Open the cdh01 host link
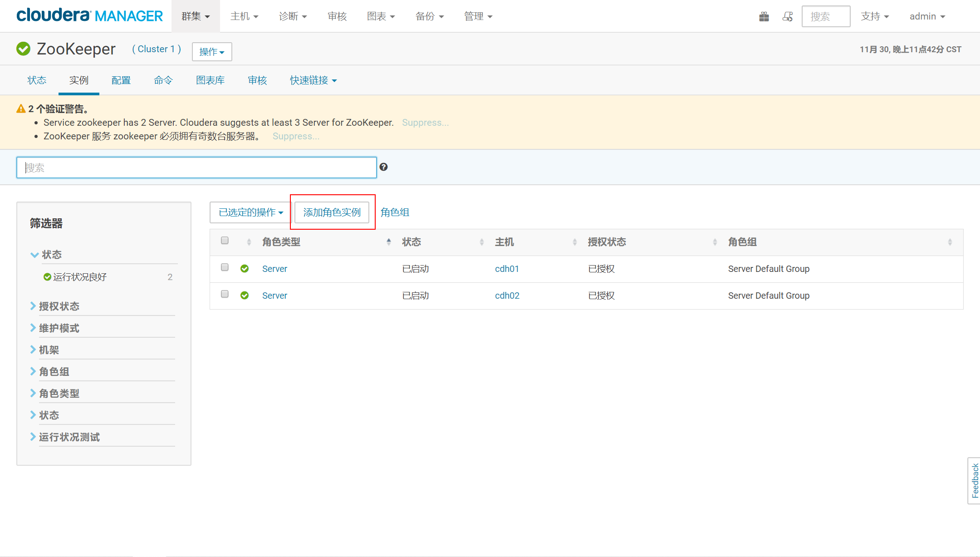The height and width of the screenshot is (557, 980). [507, 269]
